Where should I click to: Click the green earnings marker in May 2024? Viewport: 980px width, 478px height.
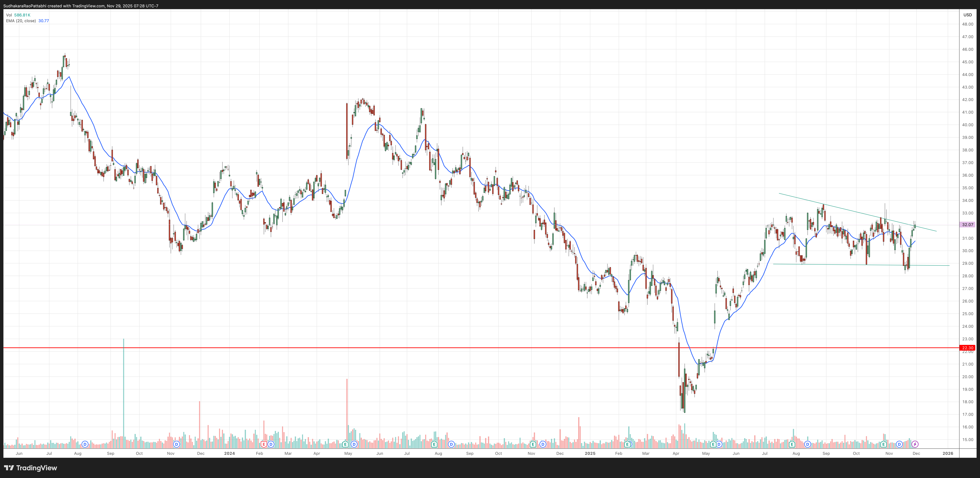tap(345, 444)
